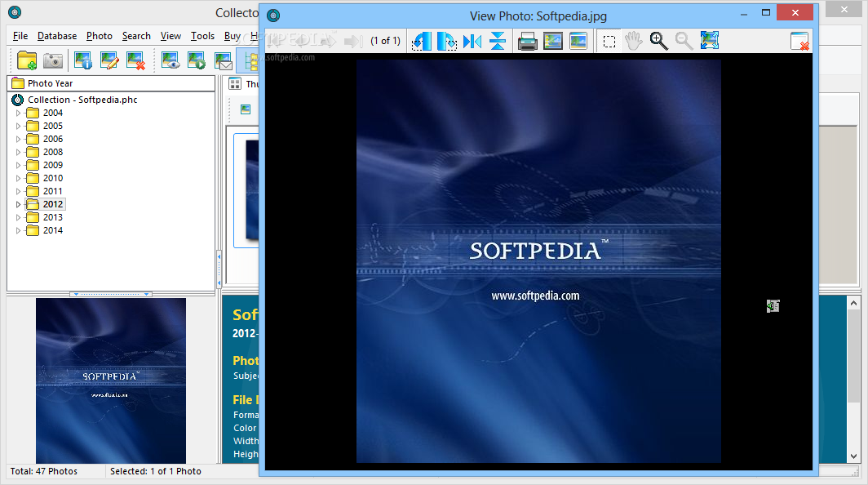Zoom out with the magnifier minus icon
The width and height of the screenshot is (868, 485).
click(x=684, y=41)
